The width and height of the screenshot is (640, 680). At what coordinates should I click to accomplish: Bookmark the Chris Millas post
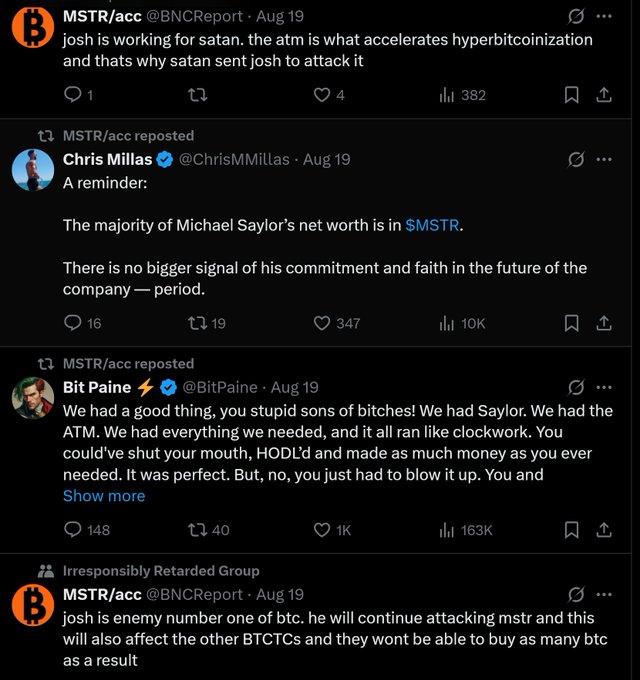571,323
